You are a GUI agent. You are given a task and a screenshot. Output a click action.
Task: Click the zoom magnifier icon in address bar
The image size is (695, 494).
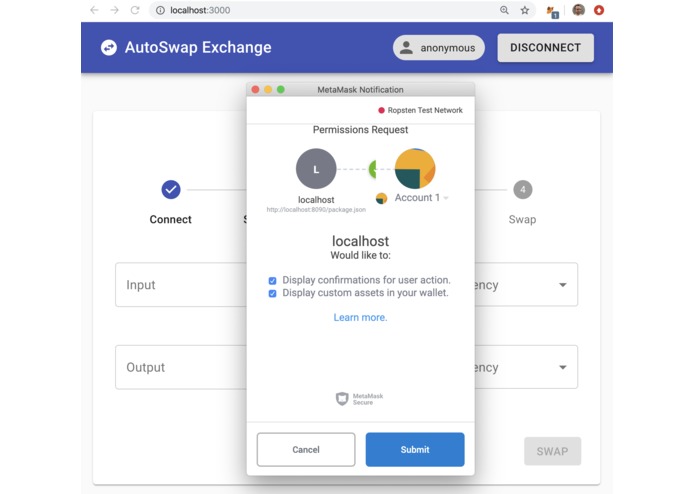coord(504,10)
